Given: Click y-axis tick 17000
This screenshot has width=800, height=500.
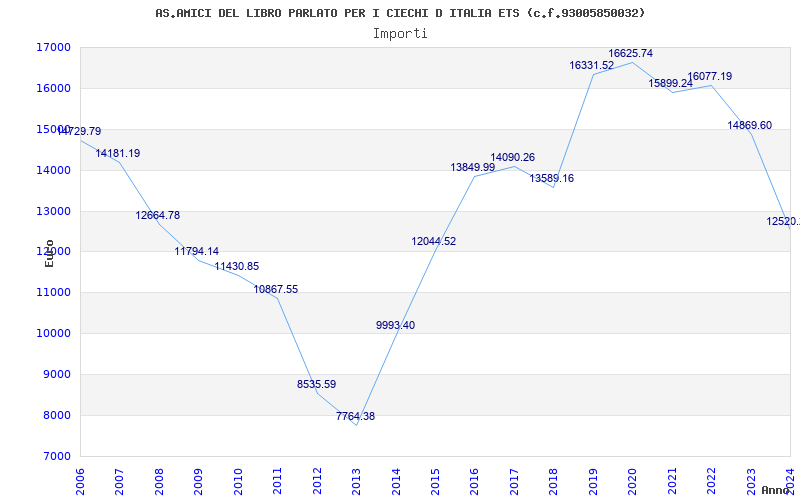Looking at the screenshot, I should click(x=53, y=47).
